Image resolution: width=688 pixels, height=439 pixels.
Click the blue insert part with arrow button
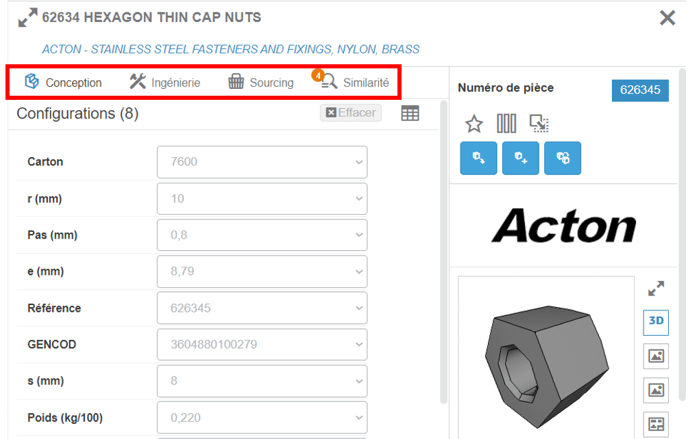click(x=478, y=158)
